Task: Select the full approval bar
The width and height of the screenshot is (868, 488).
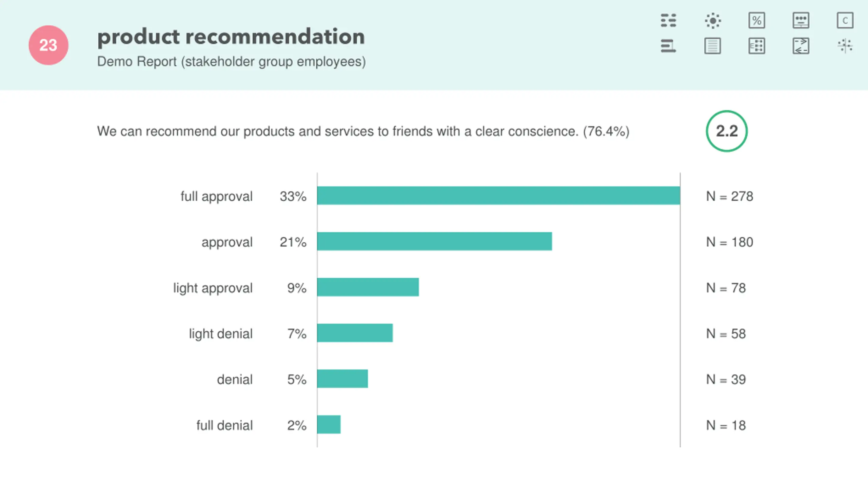Action: point(498,196)
